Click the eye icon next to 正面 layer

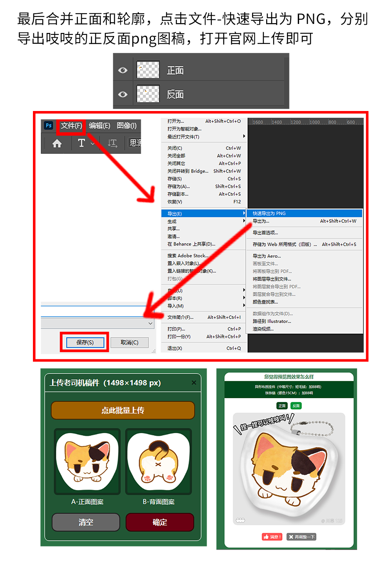[123, 70]
